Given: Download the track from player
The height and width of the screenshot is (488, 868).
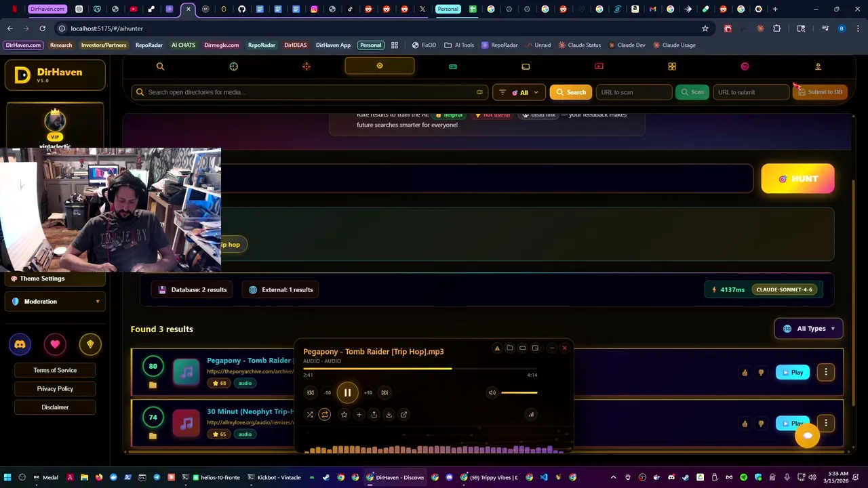Looking at the screenshot, I should (x=389, y=415).
